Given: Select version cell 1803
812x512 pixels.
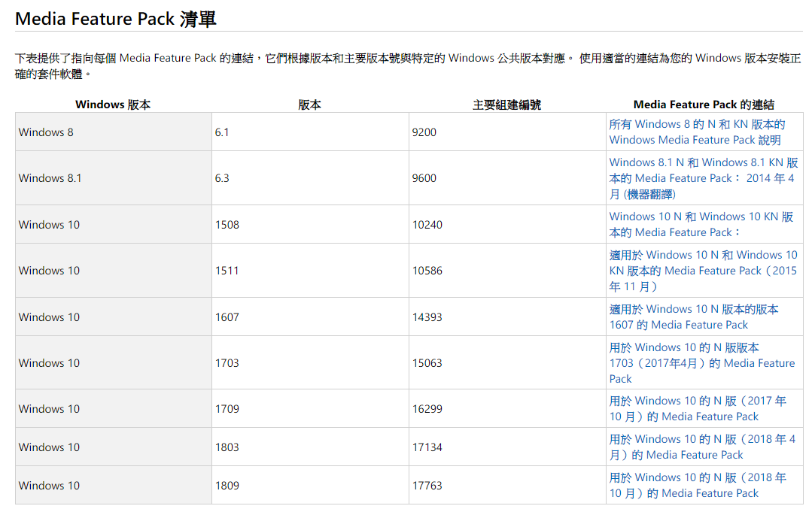Looking at the screenshot, I should [310, 447].
